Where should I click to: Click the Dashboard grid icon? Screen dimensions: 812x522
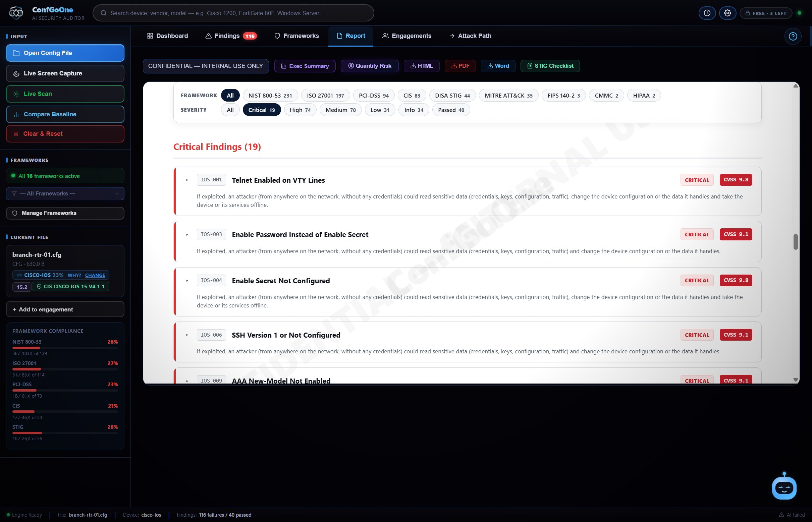(x=150, y=36)
